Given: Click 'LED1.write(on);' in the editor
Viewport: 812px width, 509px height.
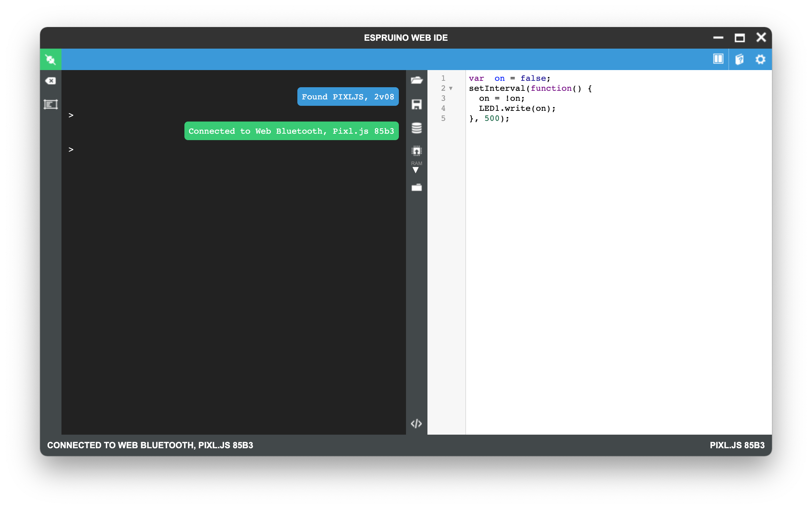Looking at the screenshot, I should point(517,108).
